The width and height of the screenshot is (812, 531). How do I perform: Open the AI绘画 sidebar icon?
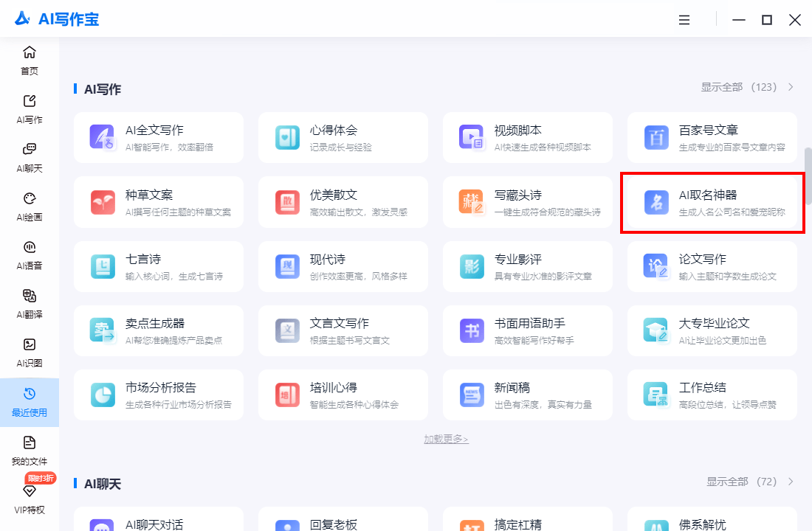pyautogui.click(x=30, y=199)
